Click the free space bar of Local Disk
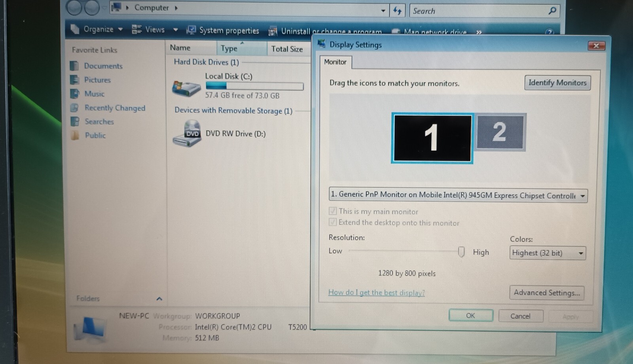633x364 pixels. (254, 86)
